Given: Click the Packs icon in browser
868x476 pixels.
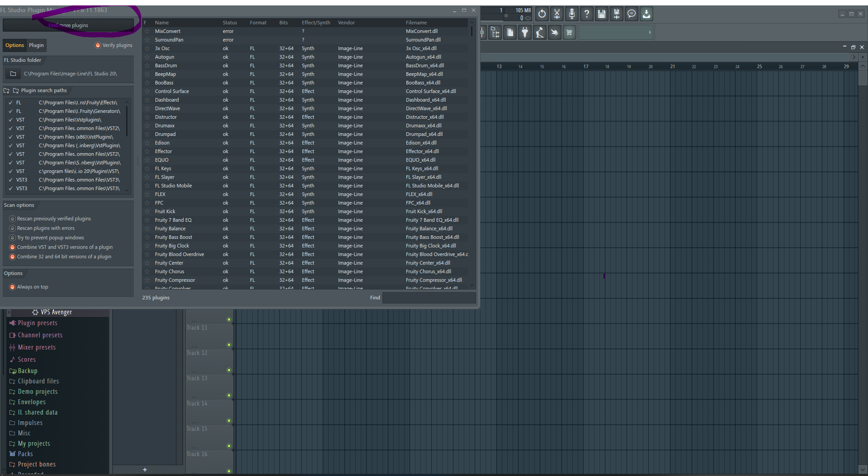Looking at the screenshot, I should click(x=12, y=454).
